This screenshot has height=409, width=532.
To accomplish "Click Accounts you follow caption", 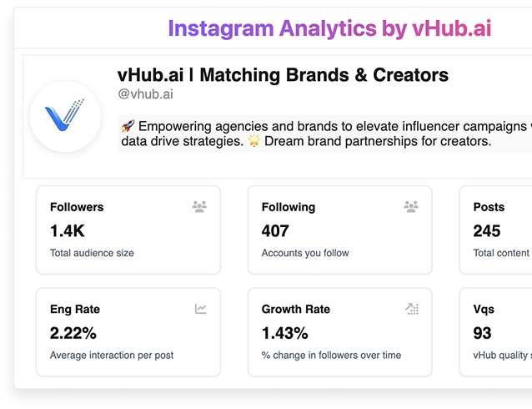I will [305, 253].
